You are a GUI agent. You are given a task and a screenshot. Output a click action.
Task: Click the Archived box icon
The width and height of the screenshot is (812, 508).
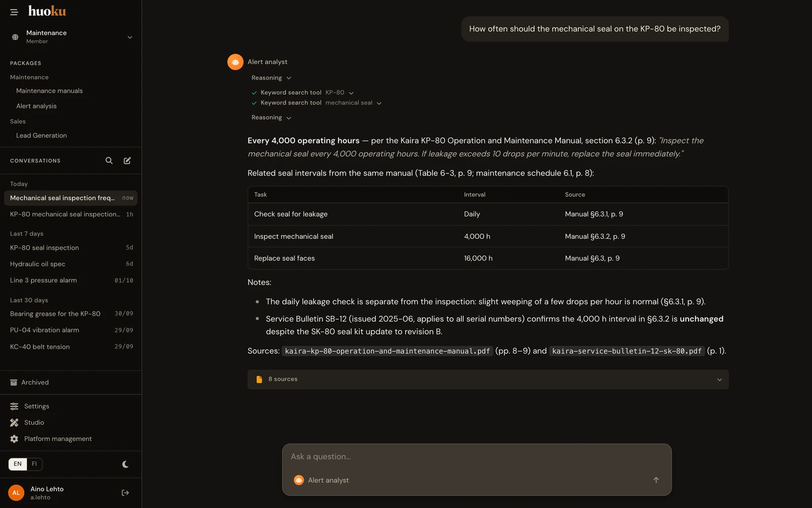14,383
